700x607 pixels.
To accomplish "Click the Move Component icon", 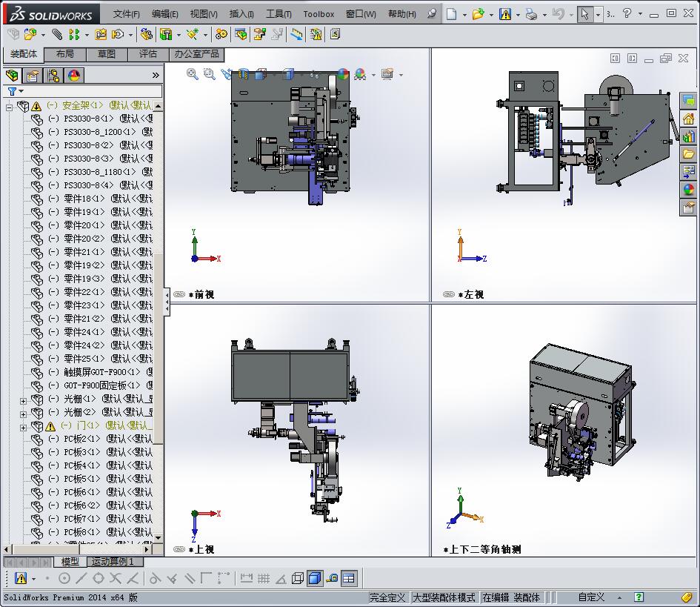I will click(x=118, y=34).
